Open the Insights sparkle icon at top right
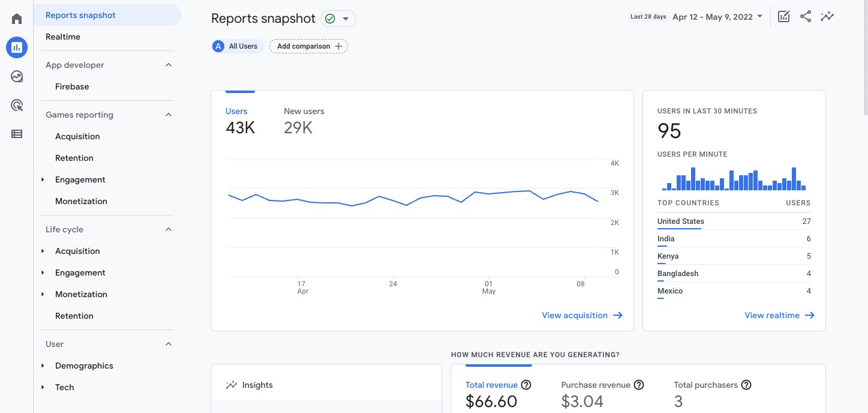 coord(827,17)
